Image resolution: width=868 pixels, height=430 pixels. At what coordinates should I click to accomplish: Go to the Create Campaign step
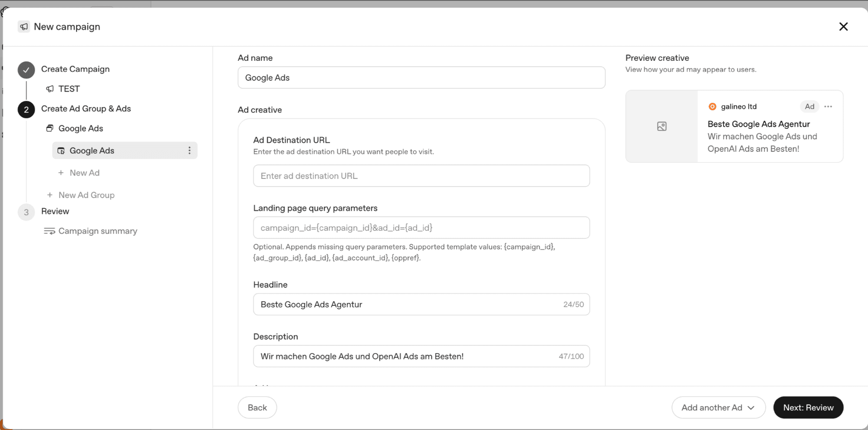pos(75,69)
